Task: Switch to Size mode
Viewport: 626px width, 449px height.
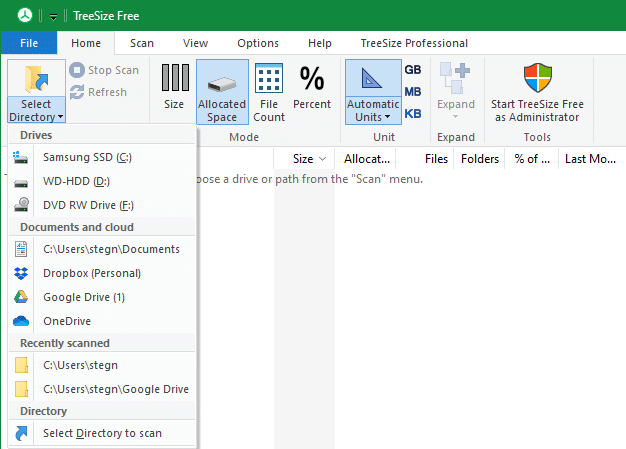Action: click(x=174, y=86)
